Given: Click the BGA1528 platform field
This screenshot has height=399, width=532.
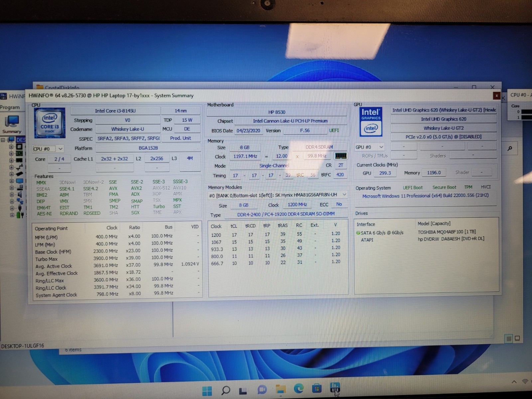Looking at the screenshot, I should pyautogui.click(x=148, y=148).
